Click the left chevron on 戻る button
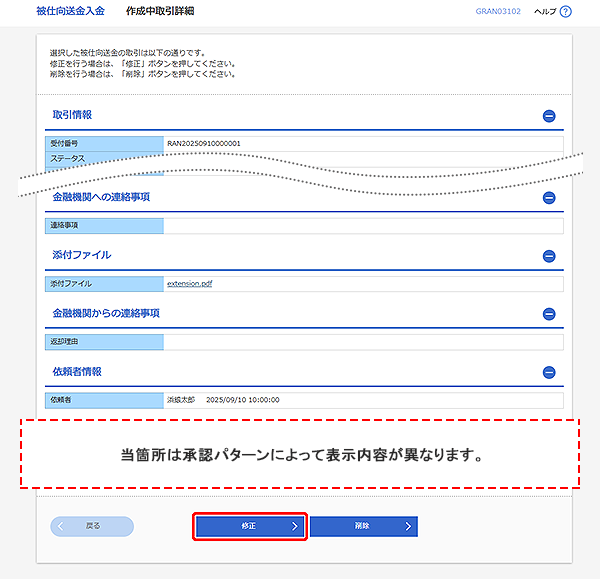Viewport: 600px width, 579px height. click(x=60, y=526)
